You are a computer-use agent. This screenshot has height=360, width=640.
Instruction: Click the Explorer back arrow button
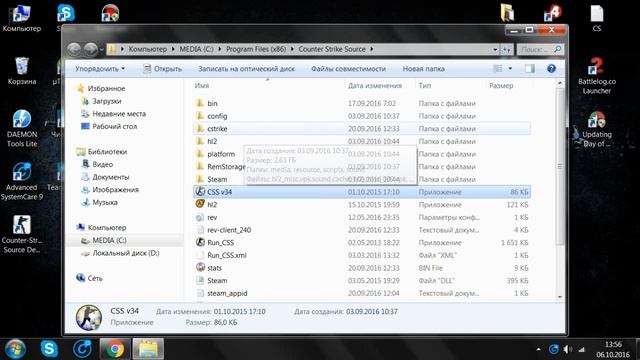point(74,49)
